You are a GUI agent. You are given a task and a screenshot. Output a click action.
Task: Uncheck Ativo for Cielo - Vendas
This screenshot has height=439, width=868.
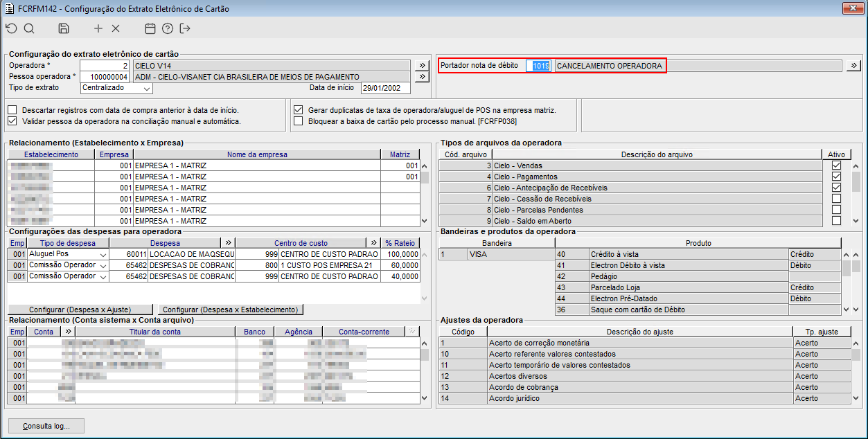836,165
